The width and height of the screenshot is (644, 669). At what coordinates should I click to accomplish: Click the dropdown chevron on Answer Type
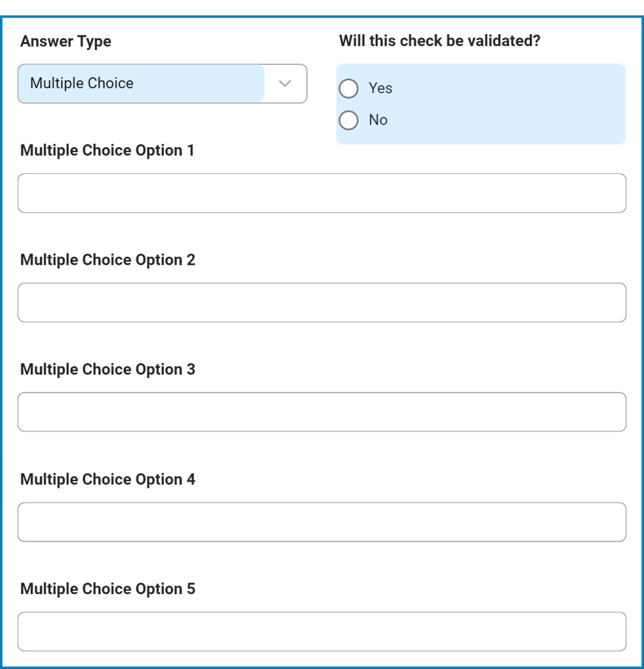[x=285, y=84]
